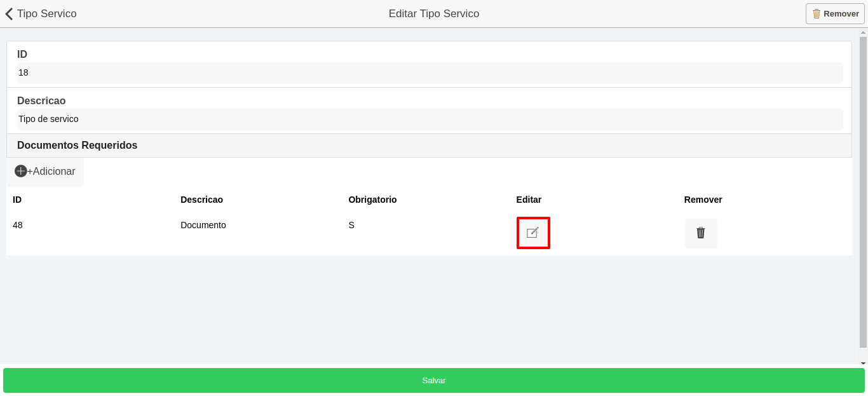Click the Descricao column header in table

201,200
